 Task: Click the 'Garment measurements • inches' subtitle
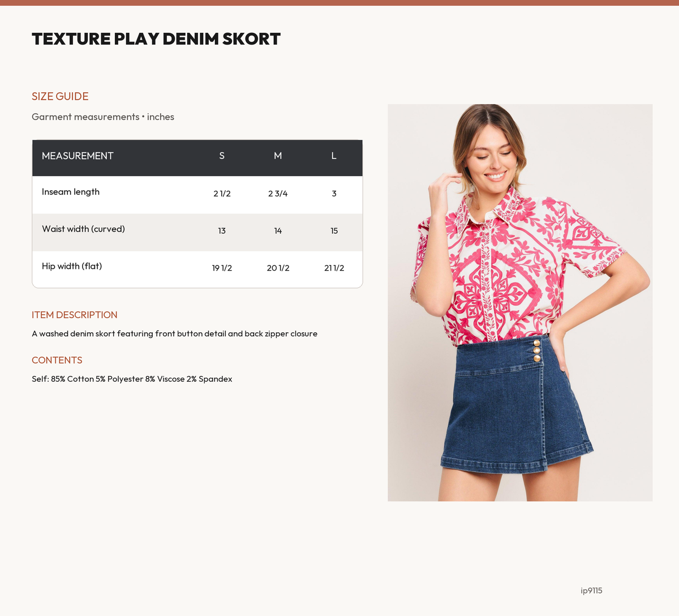(103, 117)
